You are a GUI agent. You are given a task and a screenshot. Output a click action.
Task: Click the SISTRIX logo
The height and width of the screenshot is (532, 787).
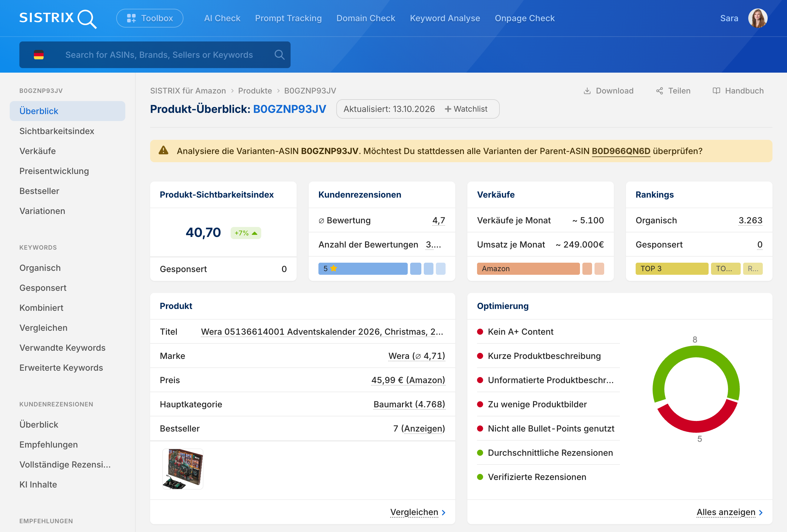tap(58, 18)
